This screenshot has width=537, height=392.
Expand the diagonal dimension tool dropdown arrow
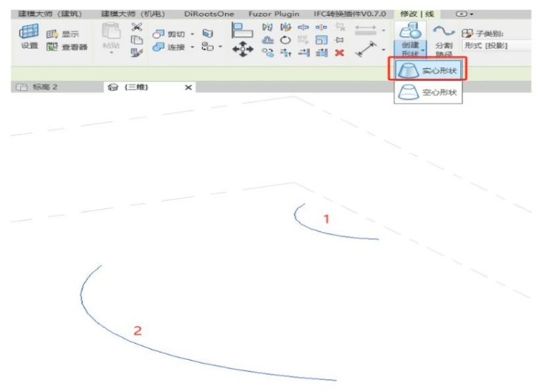click(x=384, y=49)
